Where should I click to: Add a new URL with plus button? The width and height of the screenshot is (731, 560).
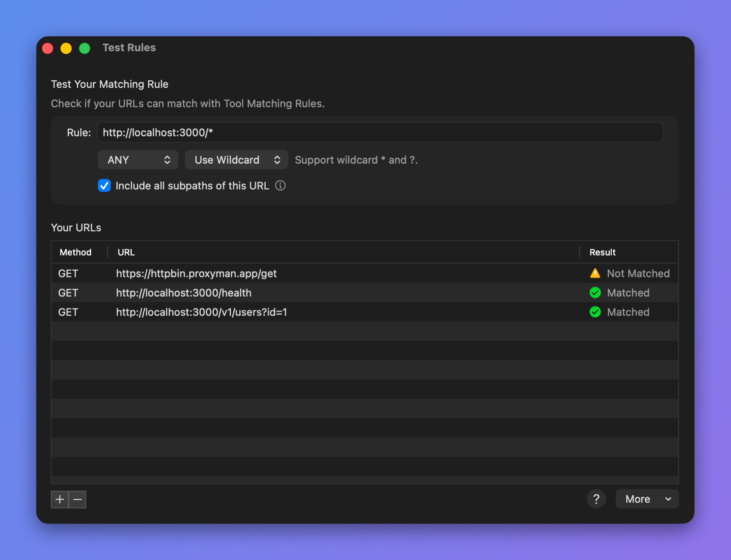click(x=60, y=500)
